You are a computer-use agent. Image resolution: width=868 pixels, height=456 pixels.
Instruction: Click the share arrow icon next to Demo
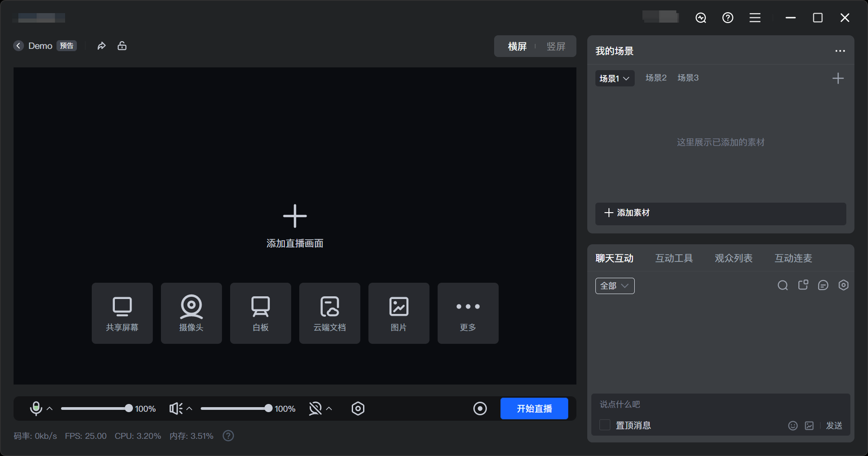point(102,46)
